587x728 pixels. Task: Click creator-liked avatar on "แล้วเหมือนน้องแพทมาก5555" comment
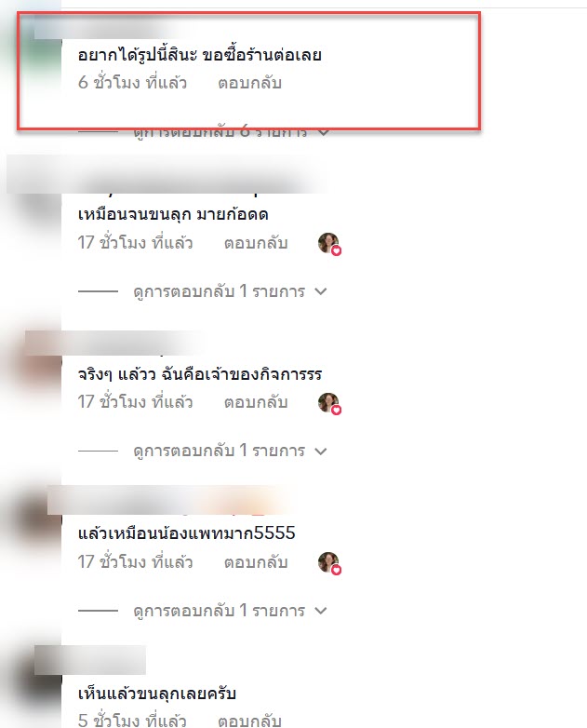[x=329, y=562]
